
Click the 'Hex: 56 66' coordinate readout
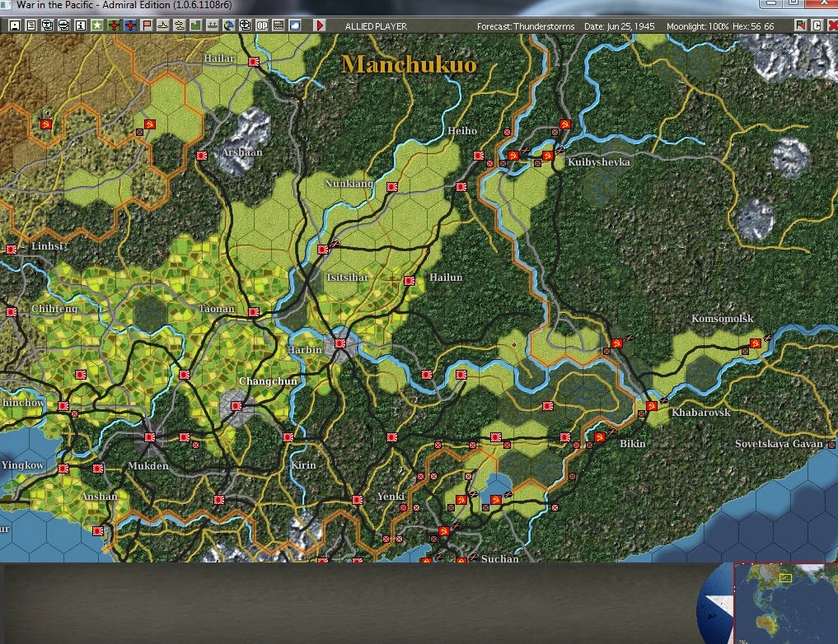click(753, 26)
